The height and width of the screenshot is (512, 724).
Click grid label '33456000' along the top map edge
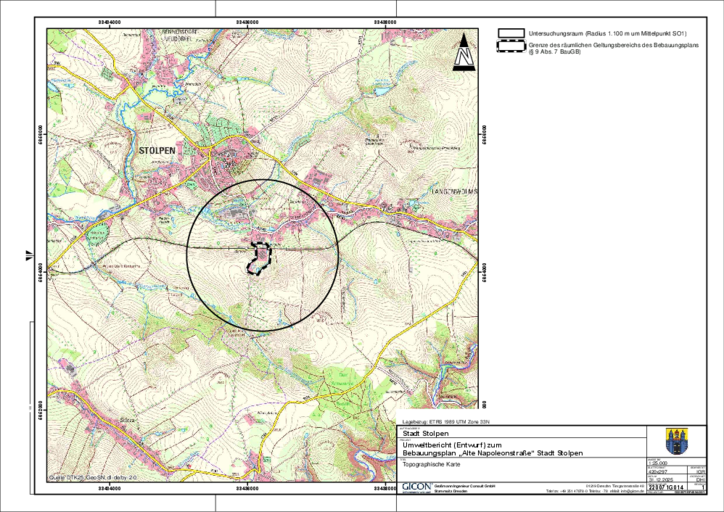pyautogui.click(x=247, y=21)
